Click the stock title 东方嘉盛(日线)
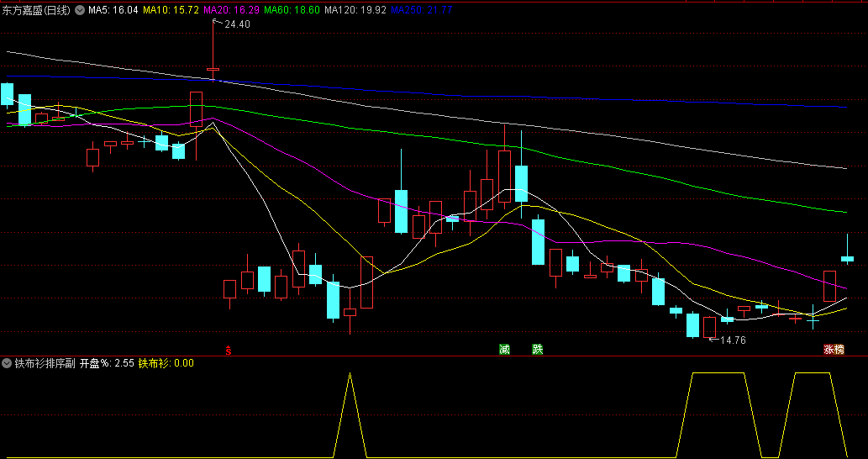Image resolution: width=868 pixels, height=459 pixels. (36, 10)
